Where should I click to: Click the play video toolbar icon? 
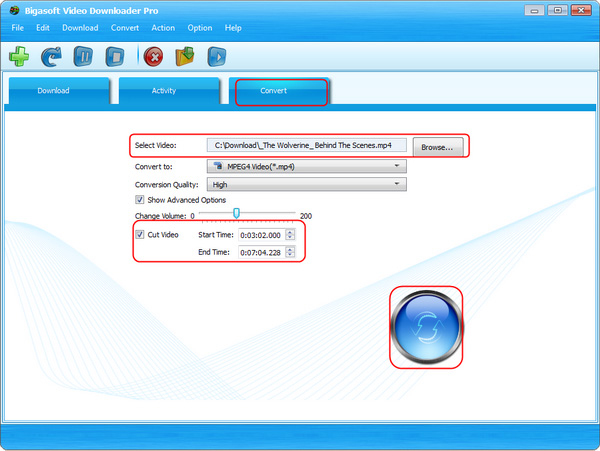tap(217, 57)
